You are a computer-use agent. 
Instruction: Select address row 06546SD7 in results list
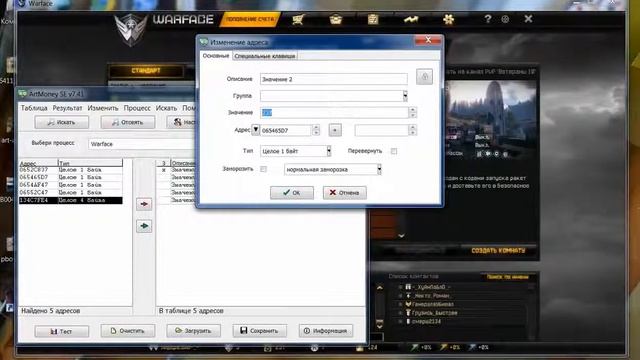[71, 177]
